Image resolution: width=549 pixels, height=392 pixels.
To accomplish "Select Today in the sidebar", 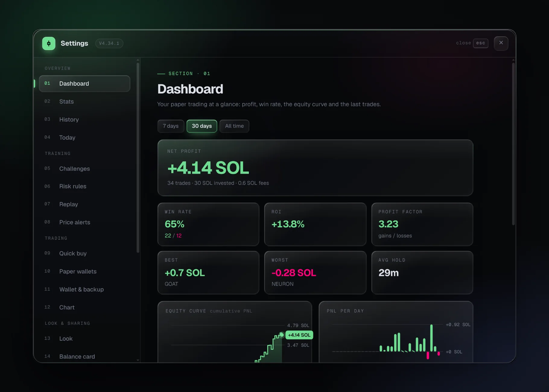I will point(84,138).
